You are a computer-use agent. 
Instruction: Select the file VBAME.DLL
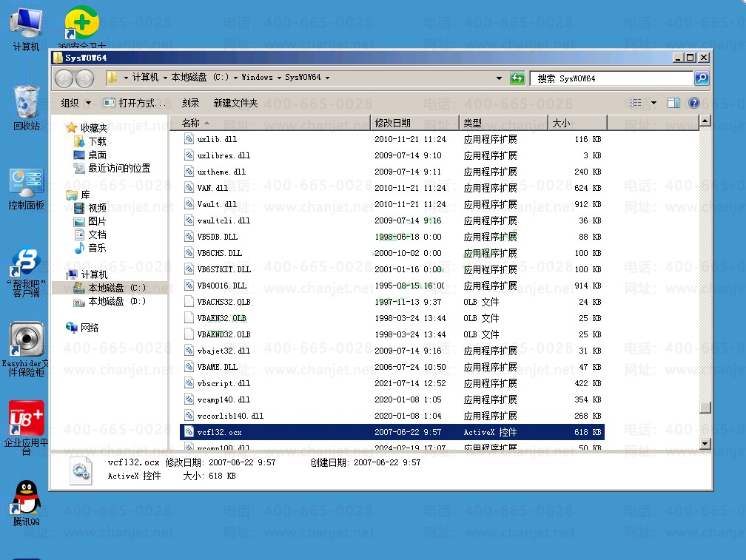pyautogui.click(x=392, y=366)
